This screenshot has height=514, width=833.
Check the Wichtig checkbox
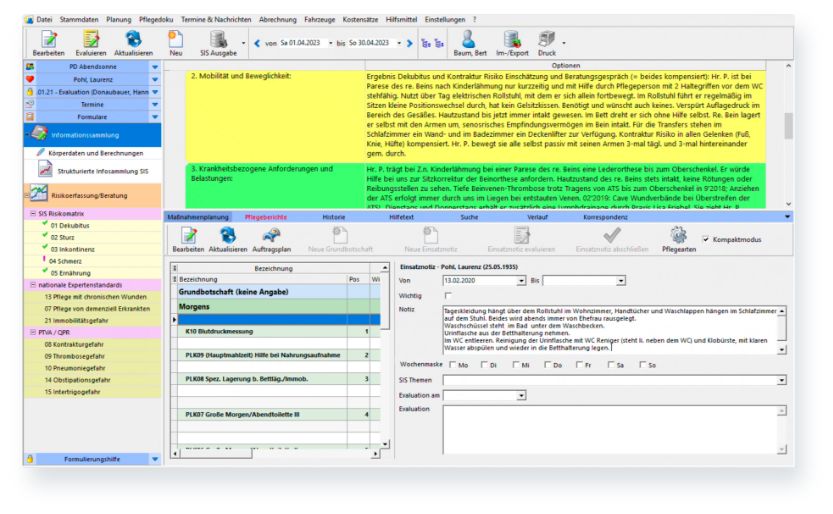447,296
